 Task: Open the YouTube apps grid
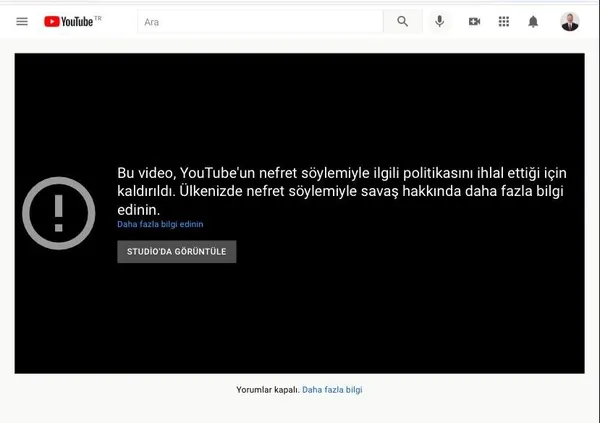tap(504, 21)
